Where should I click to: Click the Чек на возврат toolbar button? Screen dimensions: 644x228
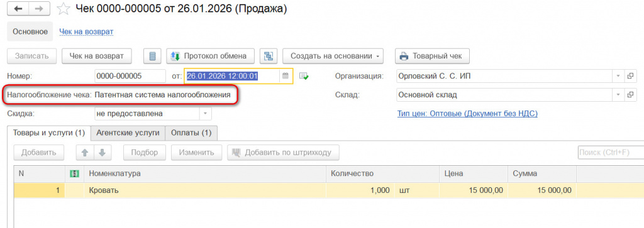pos(96,56)
